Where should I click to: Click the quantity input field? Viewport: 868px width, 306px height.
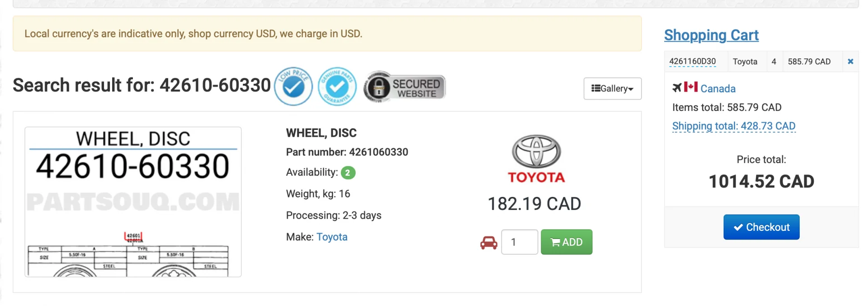click(519, 242)
